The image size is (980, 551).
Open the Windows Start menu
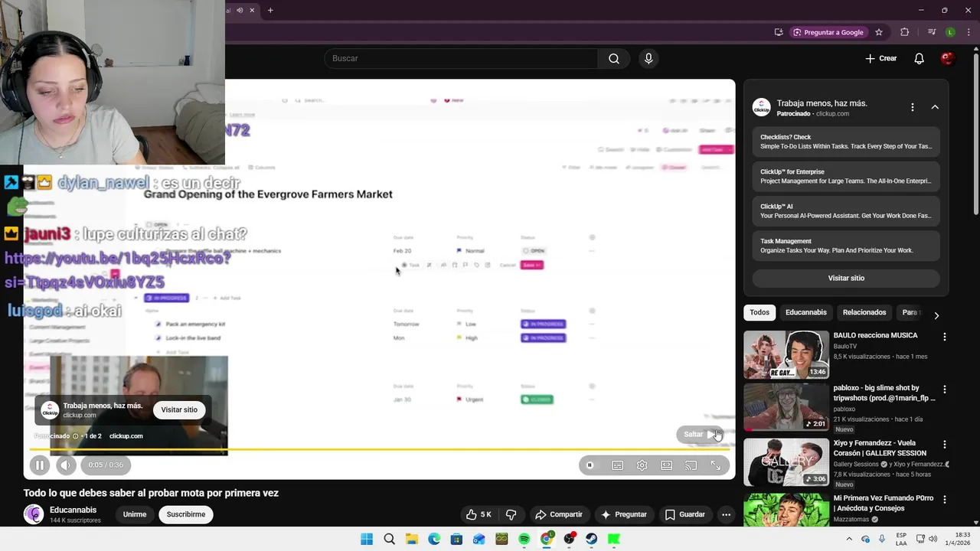(x=367, y=539)
